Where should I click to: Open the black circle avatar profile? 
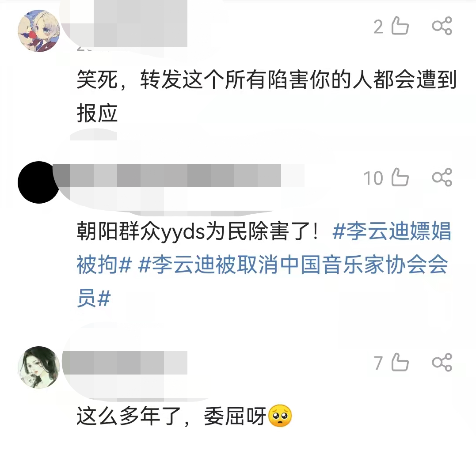(38, 182)
